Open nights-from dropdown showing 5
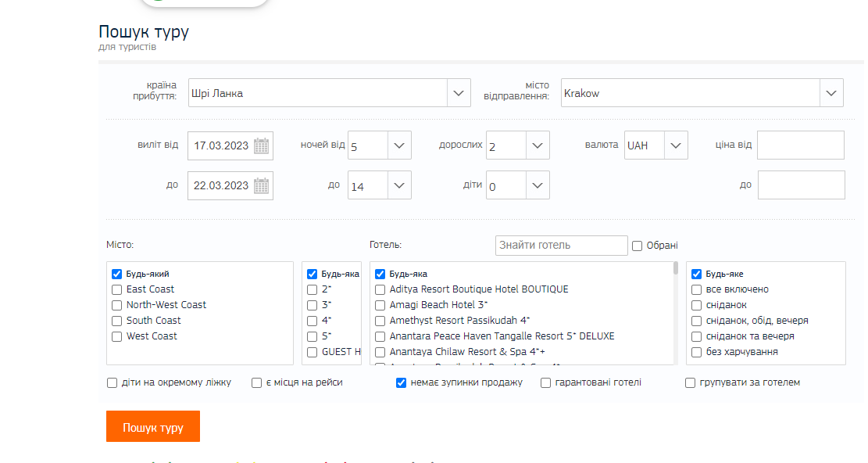This screenshot has width=868, height=463. 399,145
